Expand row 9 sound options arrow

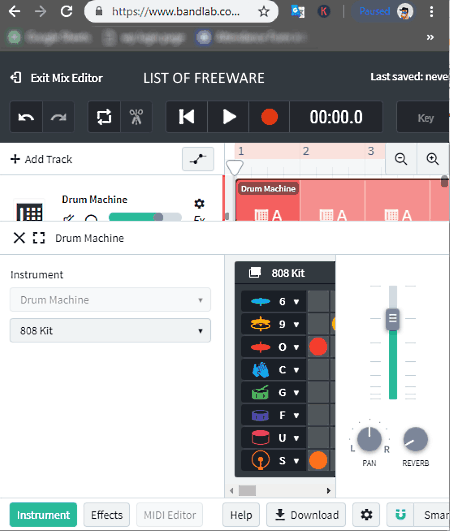[x=297, y=324]
